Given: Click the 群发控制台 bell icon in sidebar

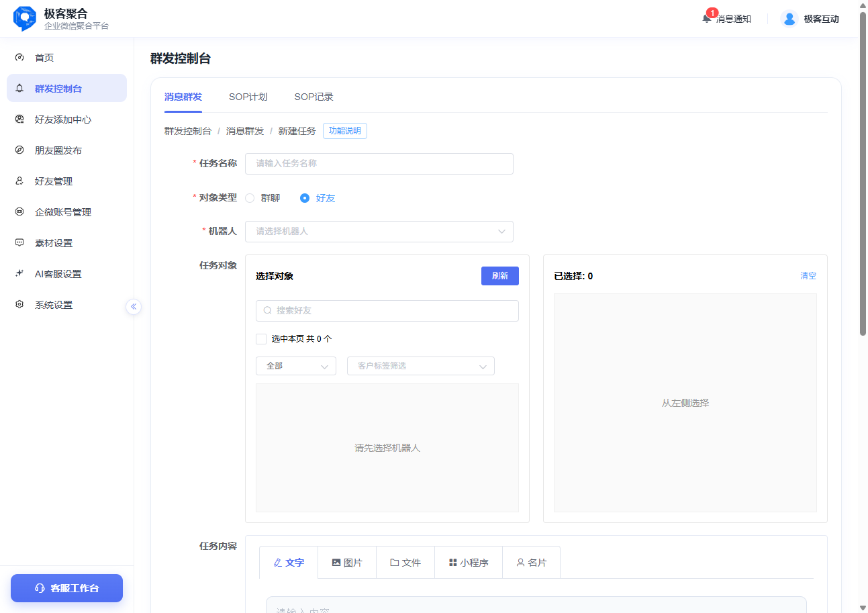Looking at the screenshot, I should coord(19,89).
